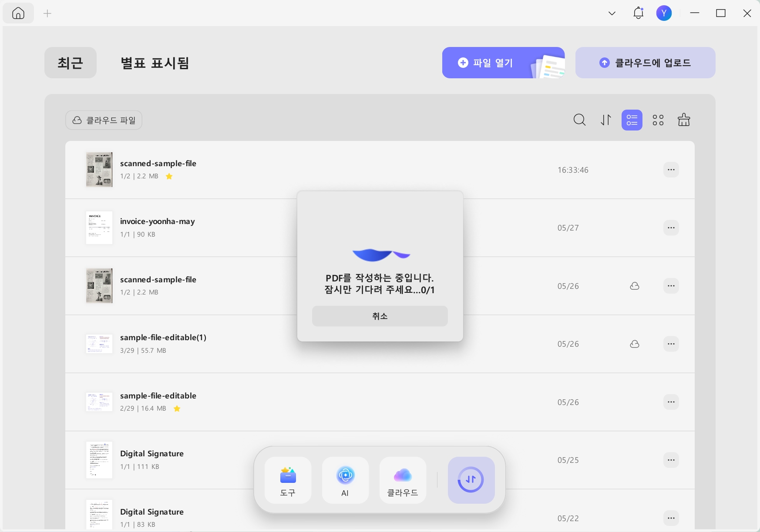Click the 파일 열기 button
The width and height of the screenshot is (760, 532).
504,63
